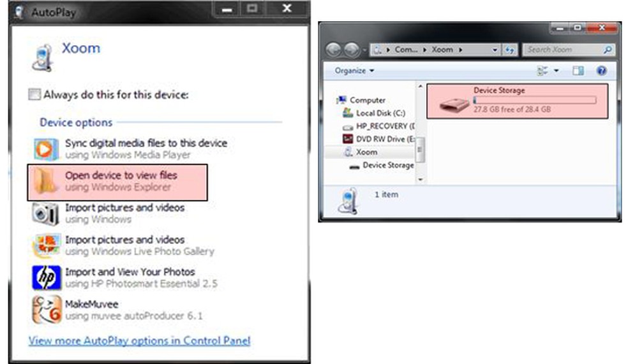The width and height of the screenshot is (628, 364).
Task: Click the Windows Live Photo Gallery icon
Action: [46, 245]
